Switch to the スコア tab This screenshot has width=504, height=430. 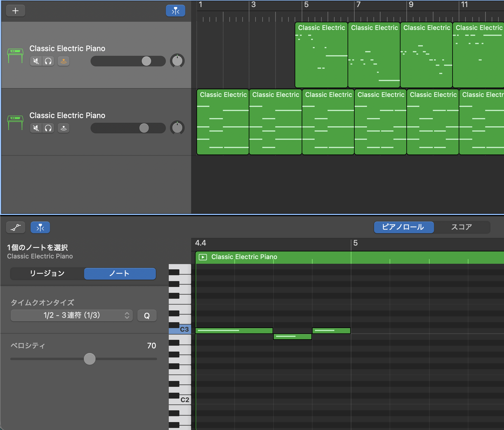461,227
